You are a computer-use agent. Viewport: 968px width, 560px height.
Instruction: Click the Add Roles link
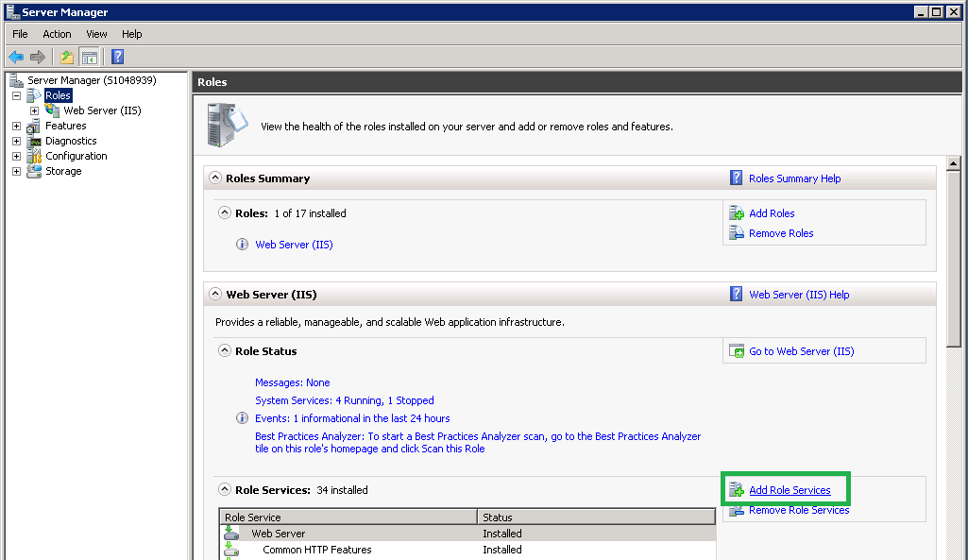772,213
